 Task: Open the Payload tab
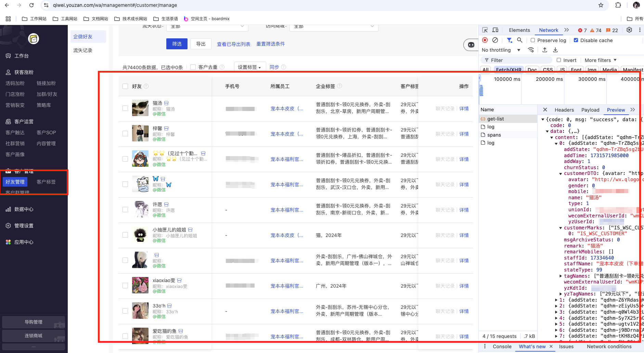pos(590,110)
